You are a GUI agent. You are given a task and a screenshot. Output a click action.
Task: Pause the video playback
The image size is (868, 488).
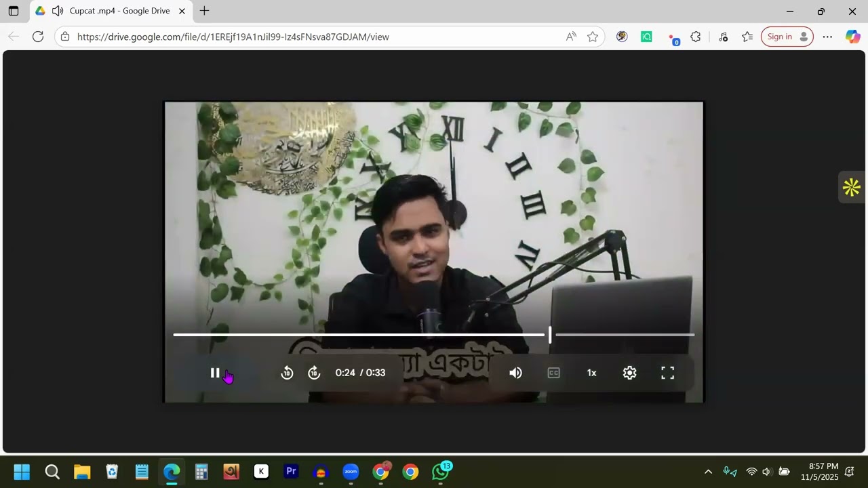point(215,373)
